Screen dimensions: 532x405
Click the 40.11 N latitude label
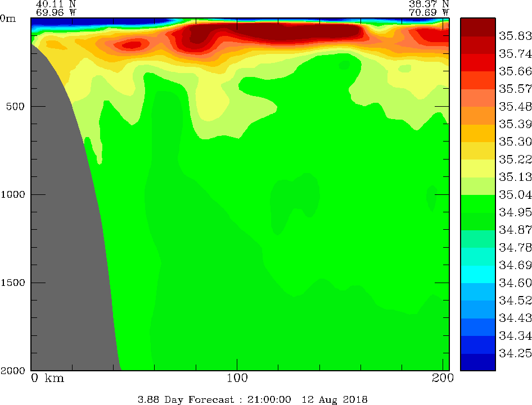point(55,3)
